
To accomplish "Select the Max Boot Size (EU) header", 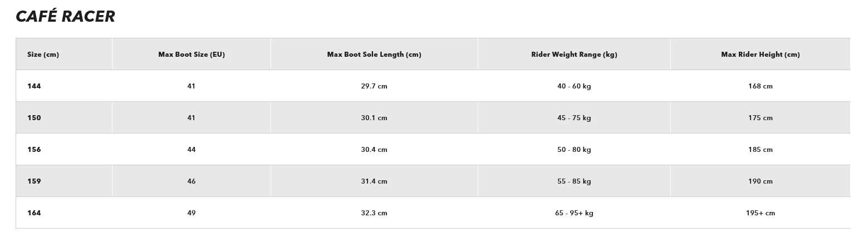I will (192, 55).
